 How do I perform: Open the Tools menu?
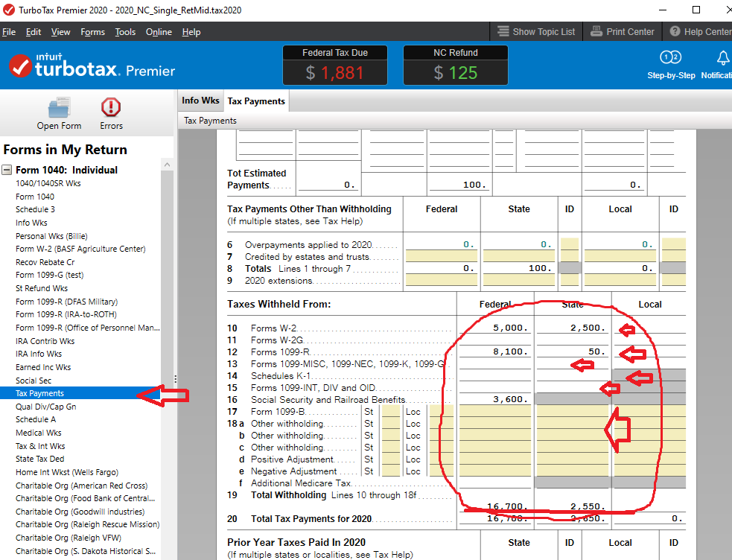pos(125,32)
